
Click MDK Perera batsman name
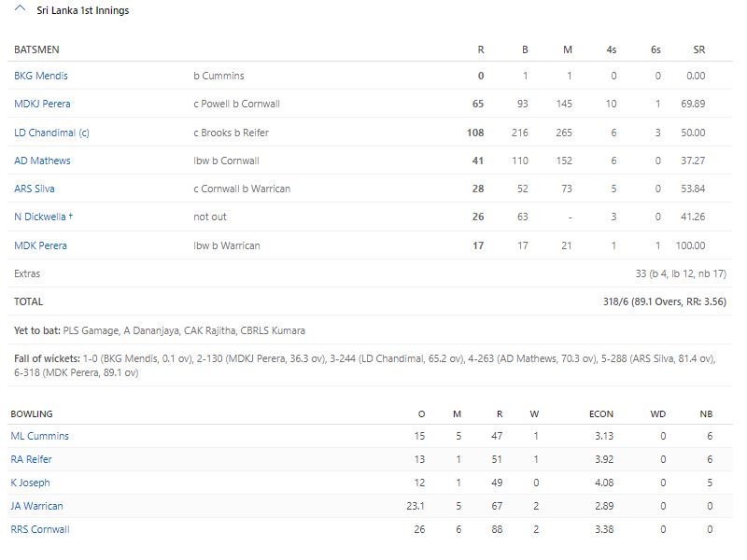click(40, 245)
